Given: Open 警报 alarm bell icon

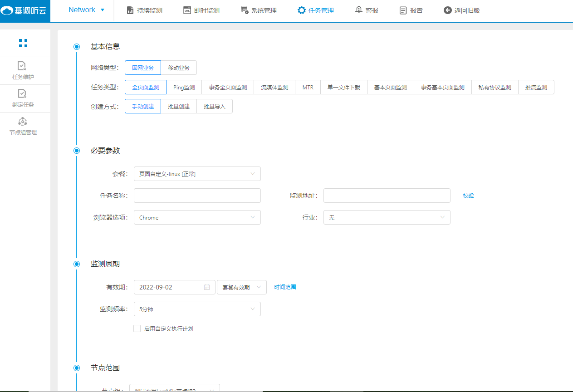Looking at the screenshot, I should tap(359, 10).
